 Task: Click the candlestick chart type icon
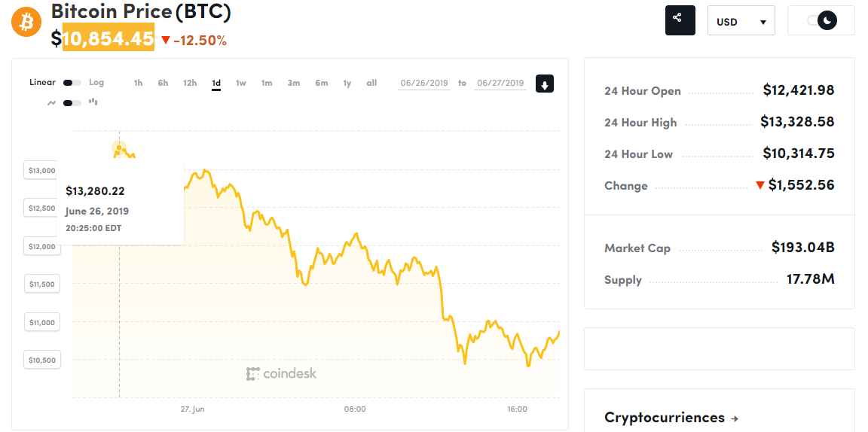click(93, 102)
